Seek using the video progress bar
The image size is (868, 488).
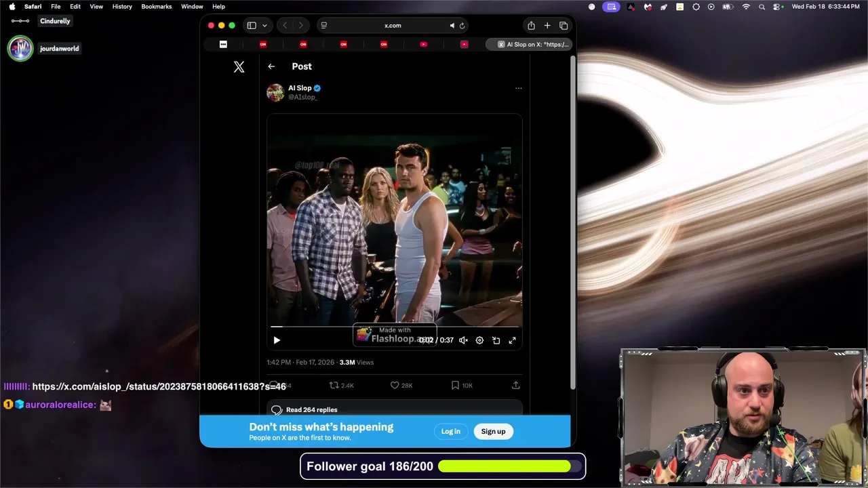click(x=395, y=327)
